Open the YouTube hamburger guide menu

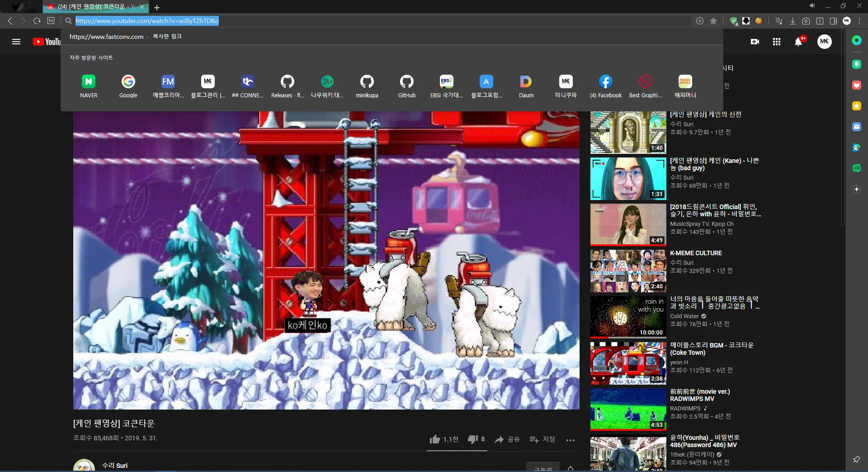(16, 42)
